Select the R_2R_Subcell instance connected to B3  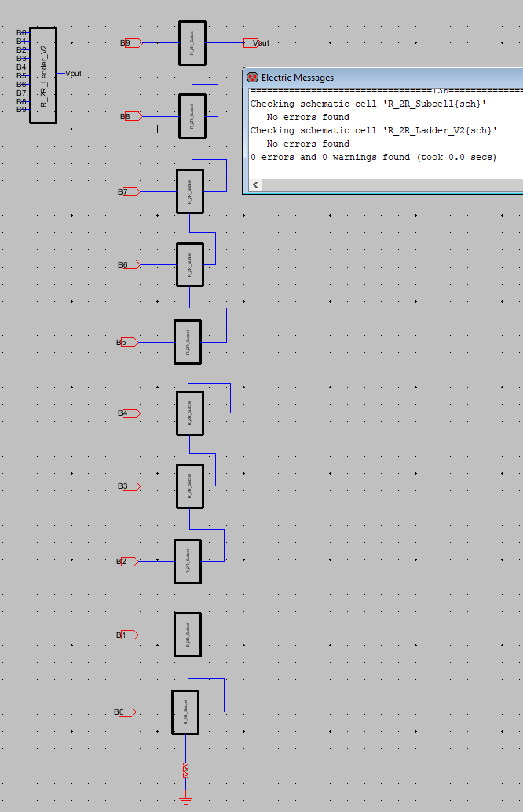click(190, 486)
